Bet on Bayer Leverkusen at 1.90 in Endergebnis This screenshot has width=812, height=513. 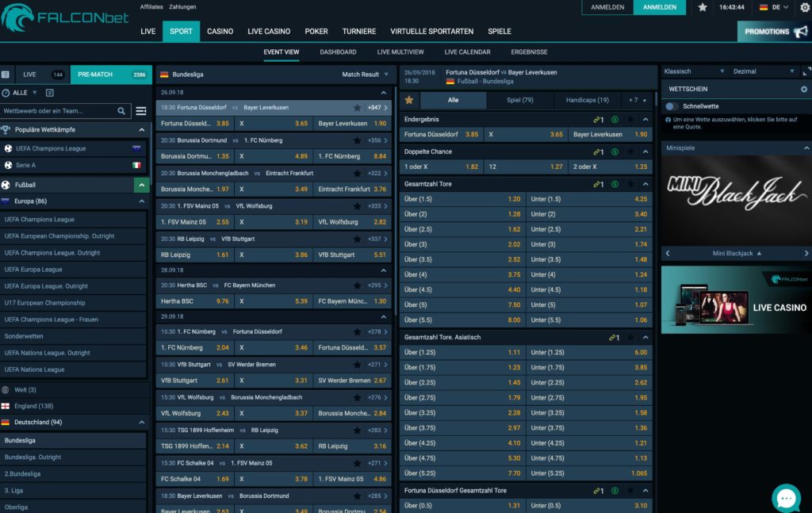coord(610,135)
